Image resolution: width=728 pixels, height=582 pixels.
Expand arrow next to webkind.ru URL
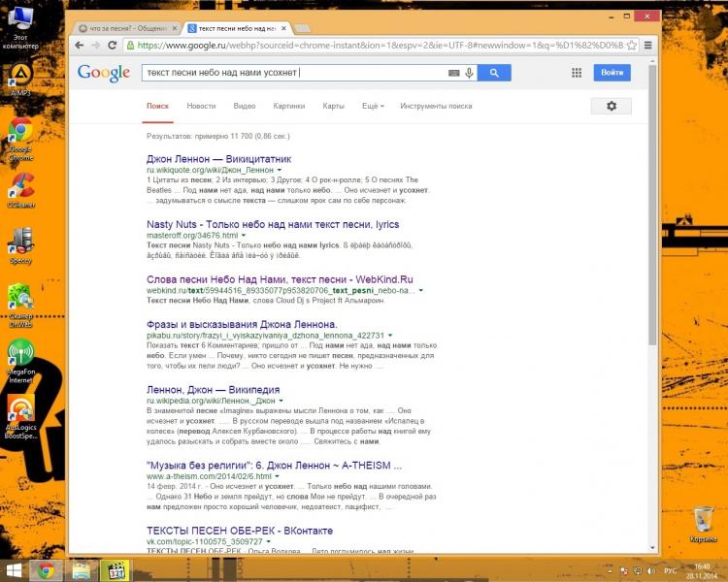click(420, 291)
